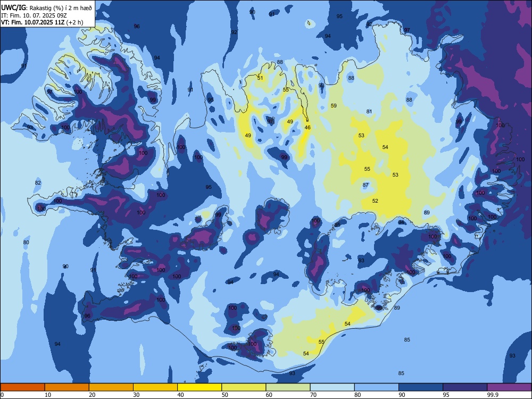Click the "50" legend scale label

tap(225, 395)
